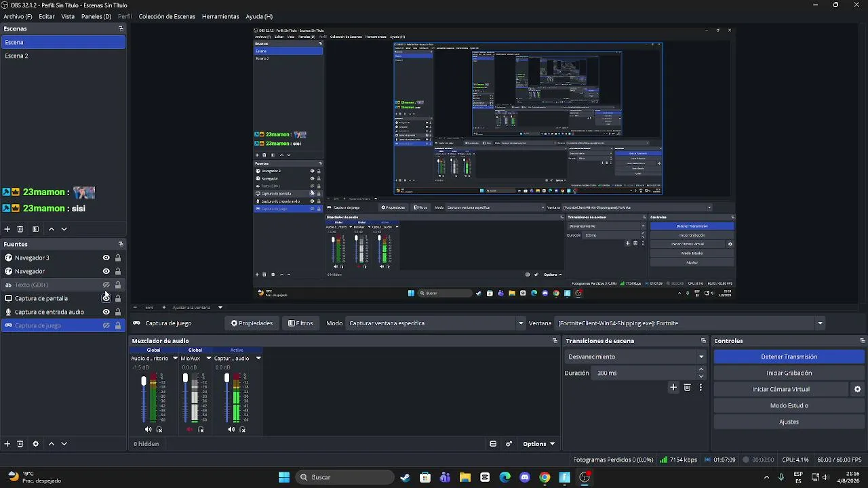Toggle monitoring headphone for Audio del escritorio
The width and height of the screenshot is (868, 488).
tap(159, 430)
